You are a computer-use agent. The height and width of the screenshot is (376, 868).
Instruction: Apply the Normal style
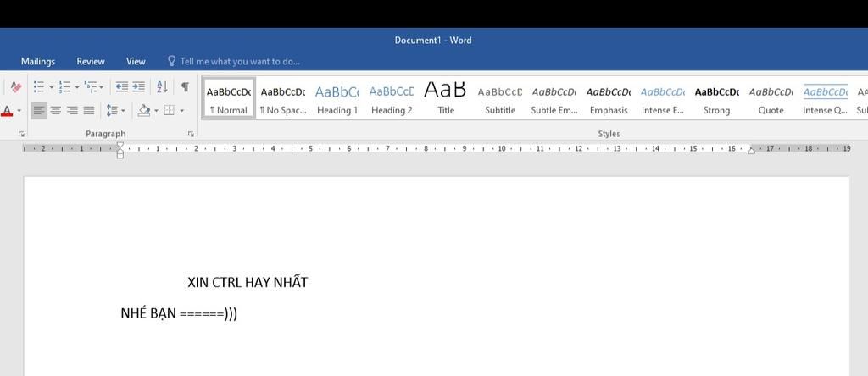pyautogui.click(x=229, y=98)
